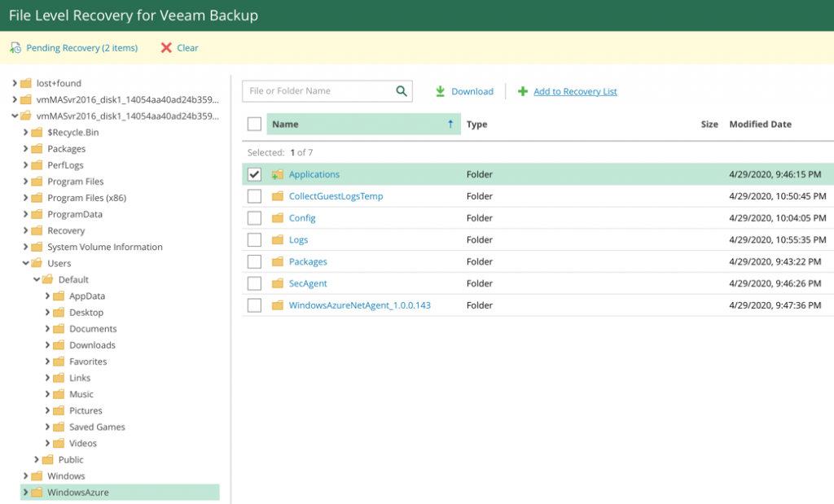The width and height of the screenshot is (834, 504).
Task: Click the Applications folder icon in list
Action: pos(277,174)
